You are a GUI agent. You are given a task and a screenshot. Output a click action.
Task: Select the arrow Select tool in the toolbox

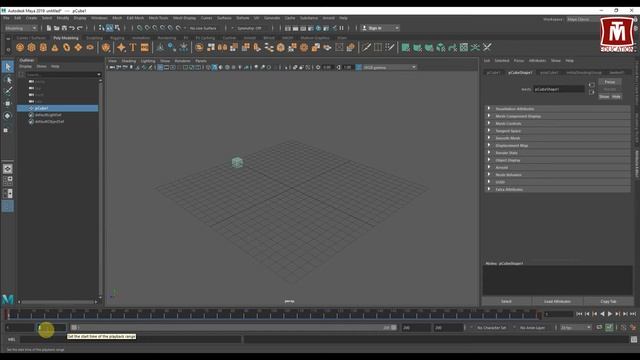coord(8,67)
